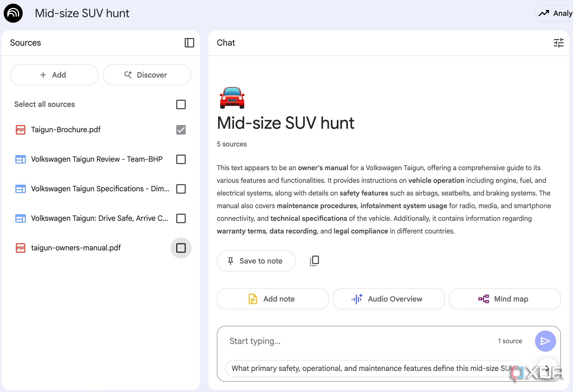This screenshot has width=573, height=392.
Task: Start an Audio Overview
Action: pos(388,299)
